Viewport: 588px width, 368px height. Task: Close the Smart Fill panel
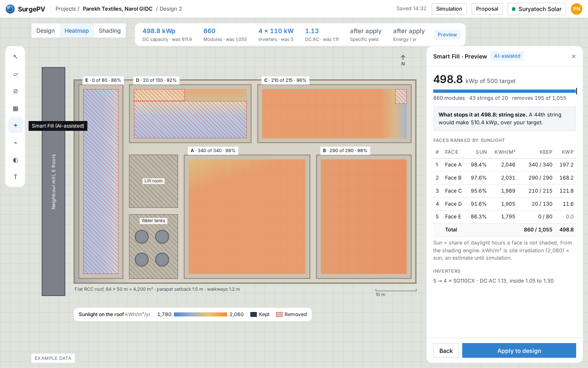pyautogui.click(x=574, y=56)
